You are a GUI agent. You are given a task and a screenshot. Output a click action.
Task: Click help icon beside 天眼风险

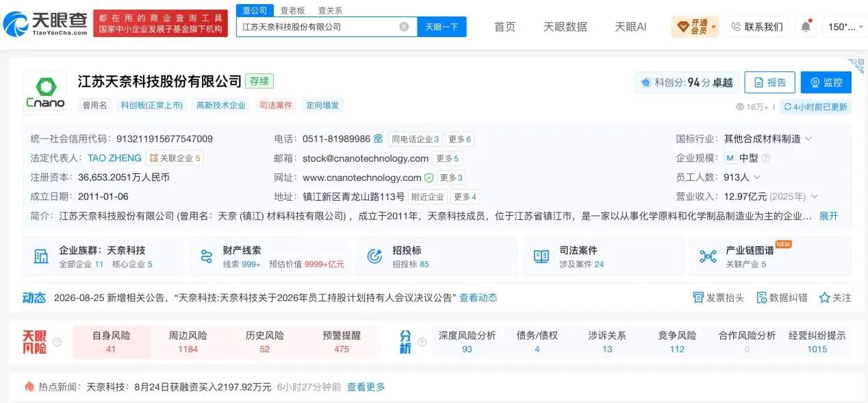pyautogui.click(x=57, y=341)
